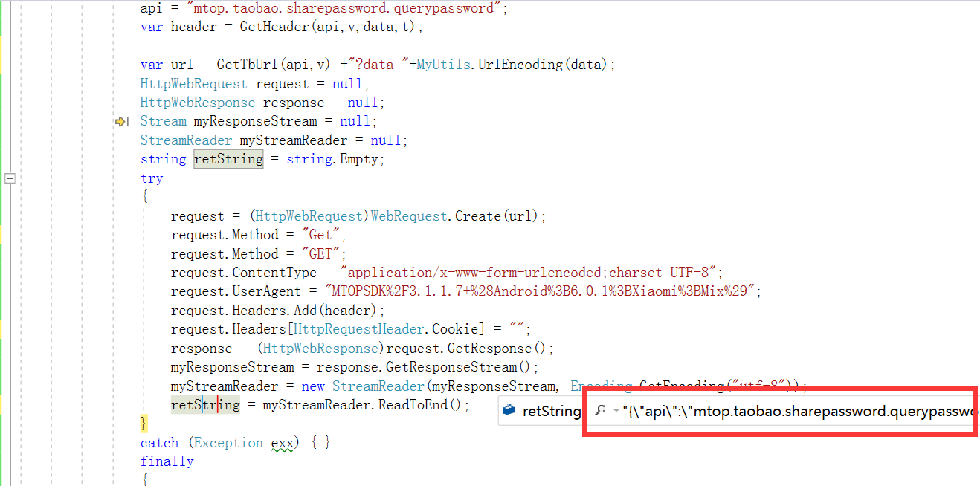Click the GetTbUrl(api,v) call
Image resolution: width=980 pixels, height=486 pixels.
tap(274, 65)
